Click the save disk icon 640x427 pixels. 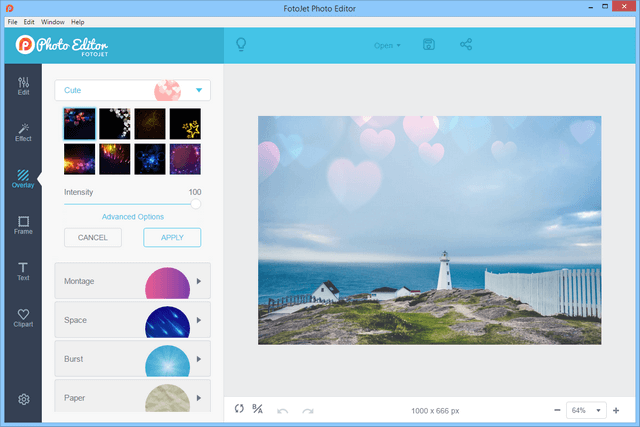[429, 45]
